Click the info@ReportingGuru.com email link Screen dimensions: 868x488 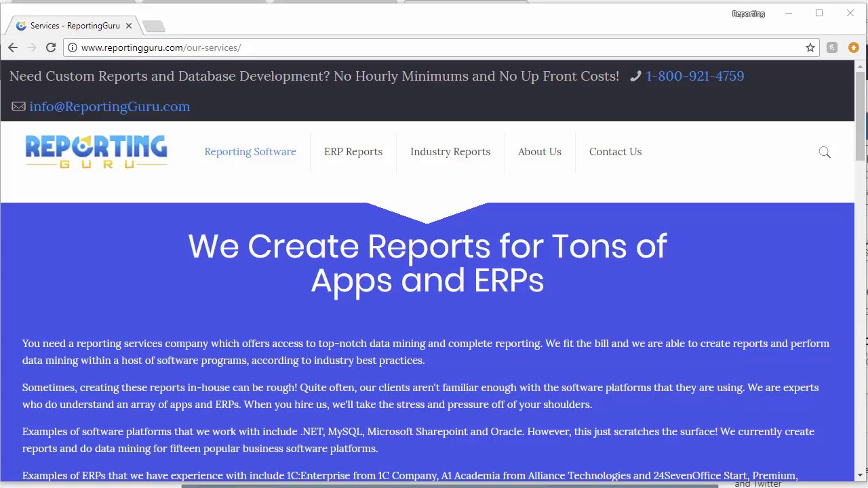[109, 106]
